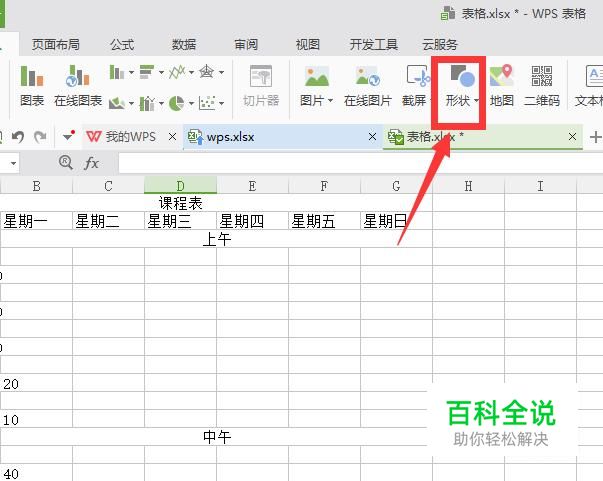Select column G header
Screen dimensions: 603x481
396,186
